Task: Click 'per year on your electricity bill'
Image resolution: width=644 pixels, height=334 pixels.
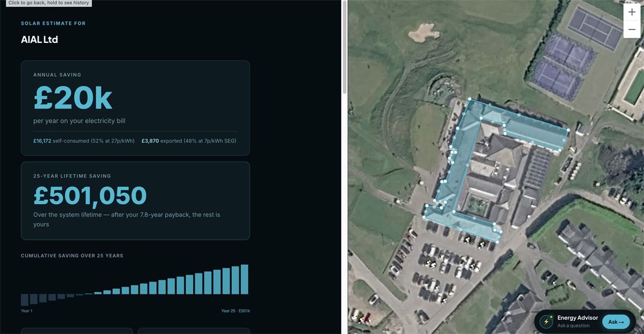Action: 79,121
